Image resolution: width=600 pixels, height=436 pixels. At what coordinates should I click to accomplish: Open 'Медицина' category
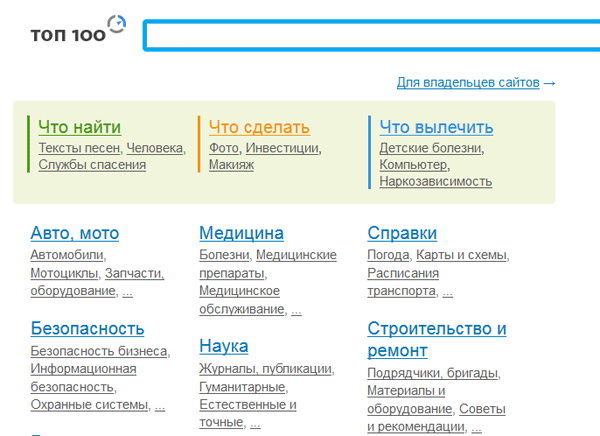(x=241, y=233)
